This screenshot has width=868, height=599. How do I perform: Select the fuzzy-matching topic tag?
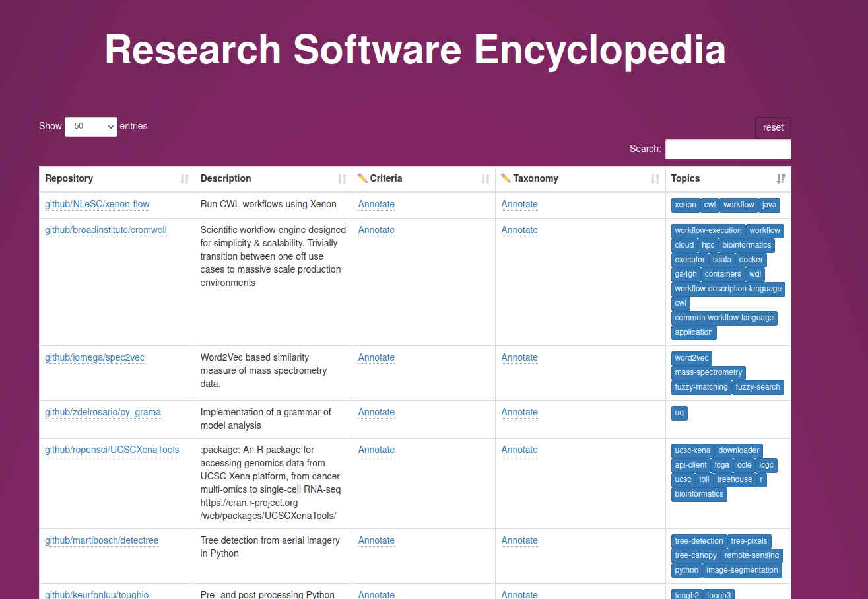(x=701, y=387)
